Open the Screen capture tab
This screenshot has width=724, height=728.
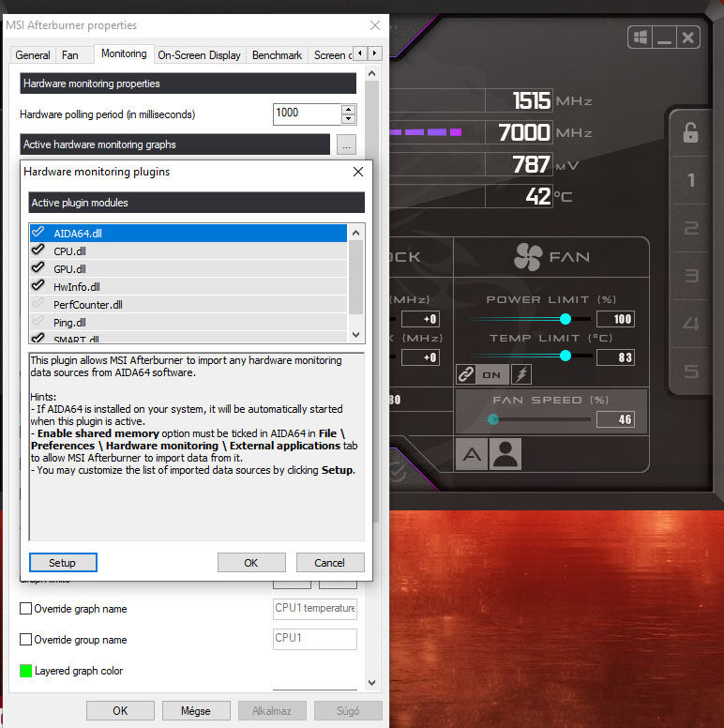click(332, 55)
